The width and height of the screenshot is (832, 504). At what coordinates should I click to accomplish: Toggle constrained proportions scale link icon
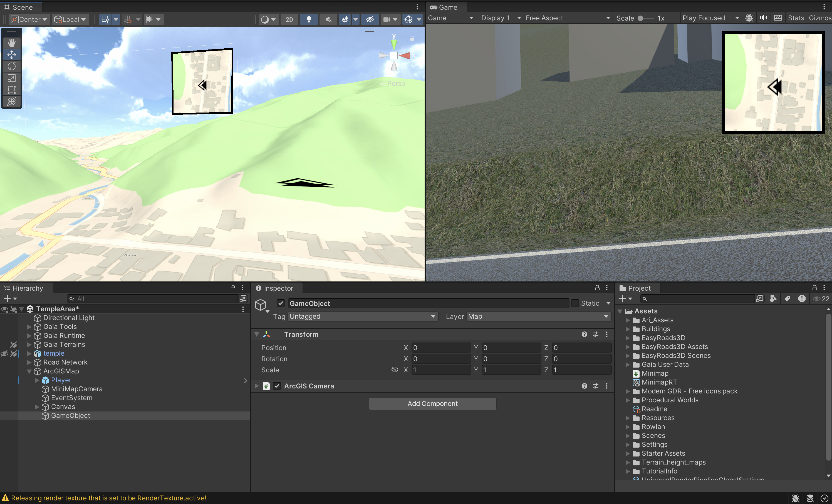coord(395,370)
